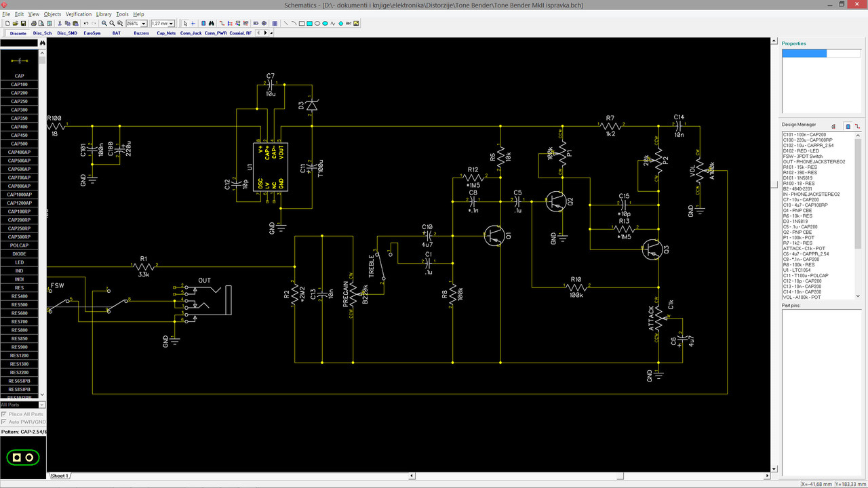Open the Edit menu

click(19, 14)
